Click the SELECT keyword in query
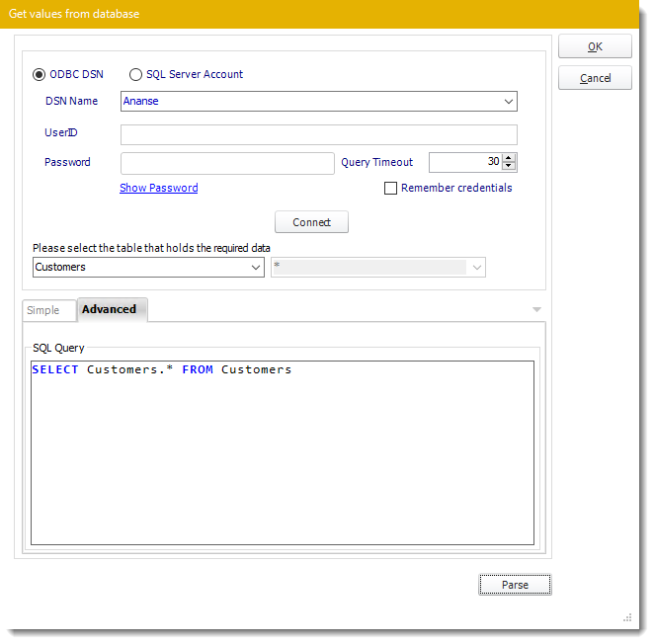 tap(55, 369)
